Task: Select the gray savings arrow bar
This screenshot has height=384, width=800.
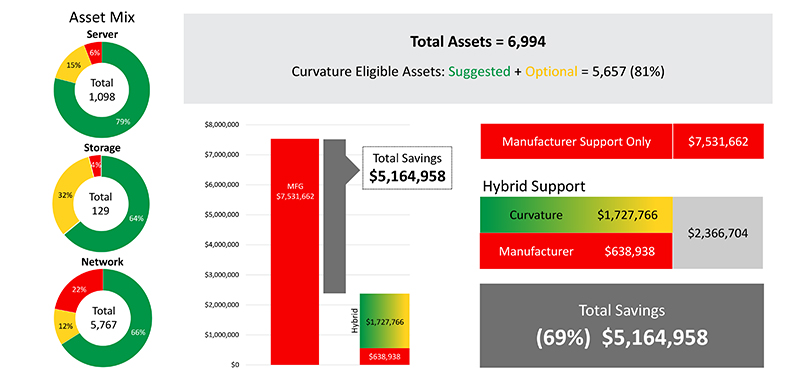Action: coord(335,216)
